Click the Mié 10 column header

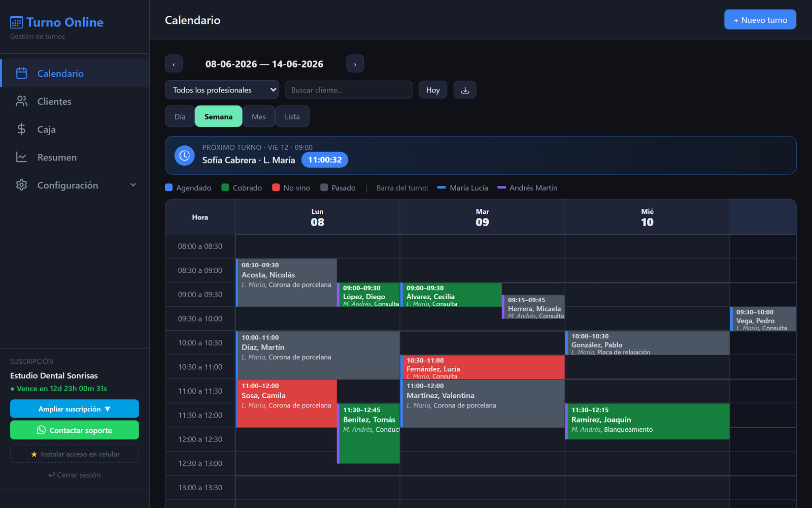[x=647, y=217]
